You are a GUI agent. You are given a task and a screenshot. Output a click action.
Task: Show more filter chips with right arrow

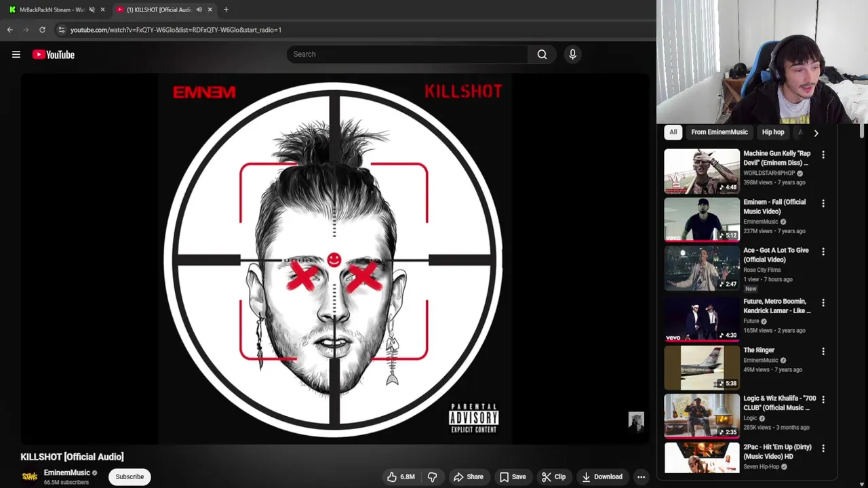click(816, 133)
